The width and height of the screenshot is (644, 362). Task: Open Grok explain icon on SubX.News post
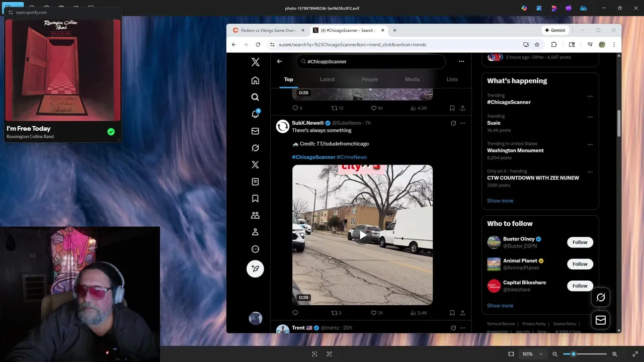453,123
